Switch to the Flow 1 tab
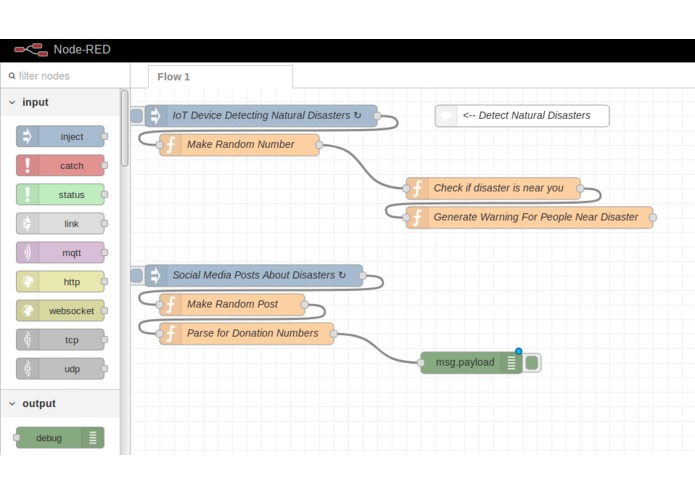The width and height of the screenshot is (695, 494). coord(220,77)
